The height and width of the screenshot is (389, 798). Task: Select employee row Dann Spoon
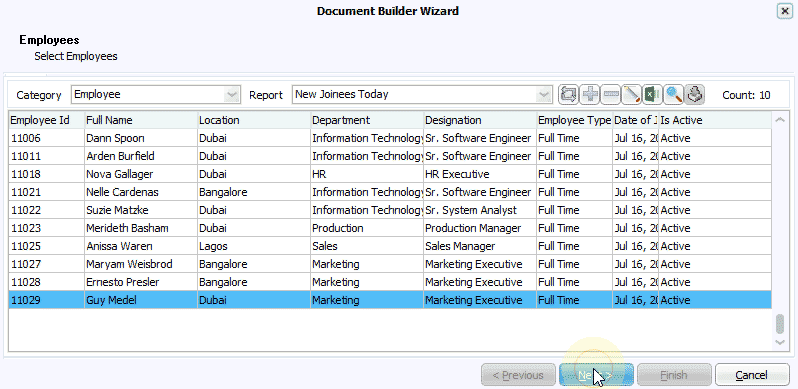(x=390, y=138)
